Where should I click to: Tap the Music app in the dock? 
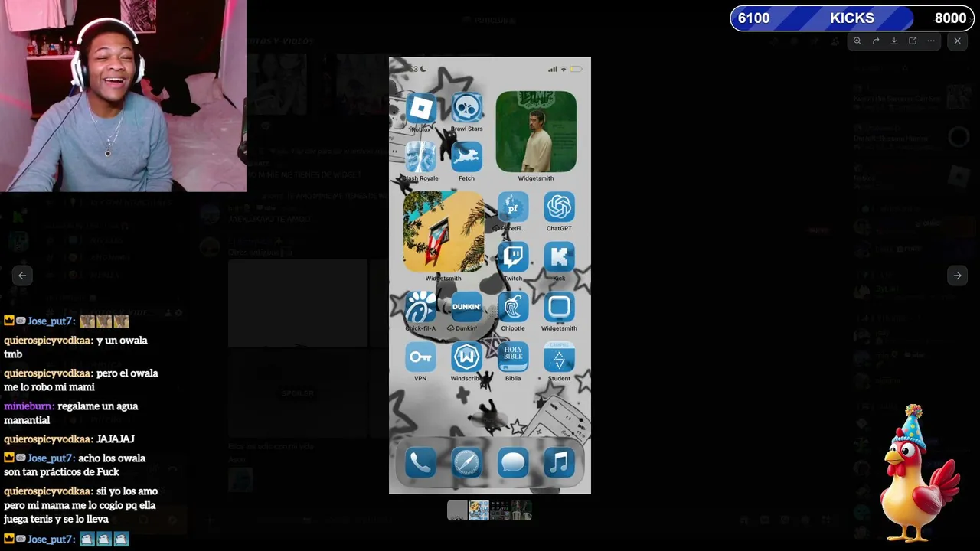559,463
